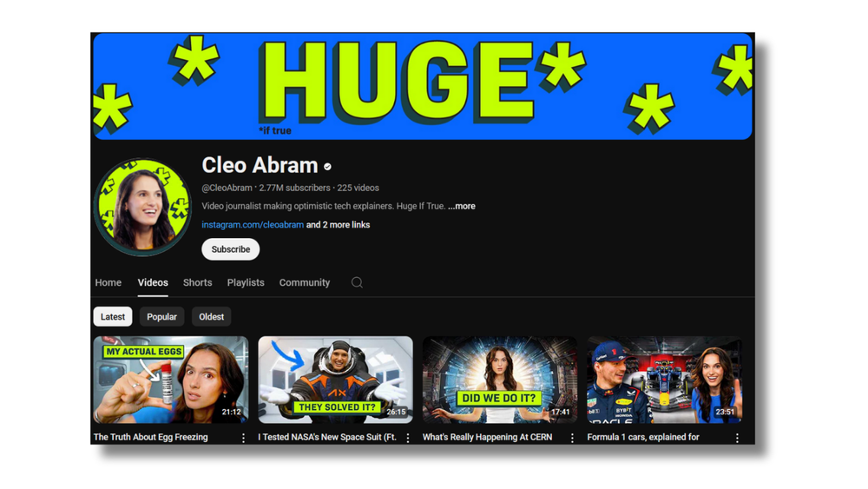
Task: Open the Egg Freezing video thumbnail
Action: tap(171, 380)
